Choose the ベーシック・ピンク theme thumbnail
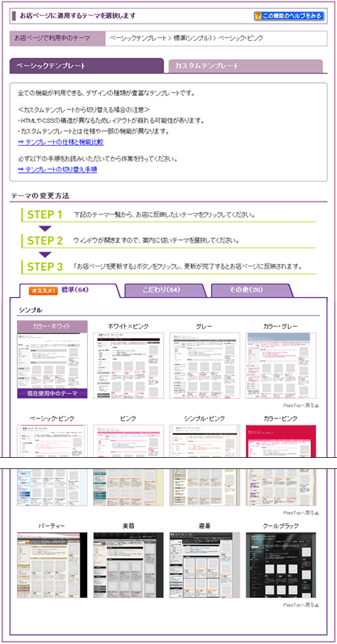The height and width of the screenshot is (644, 337). [x=52, y=441]
